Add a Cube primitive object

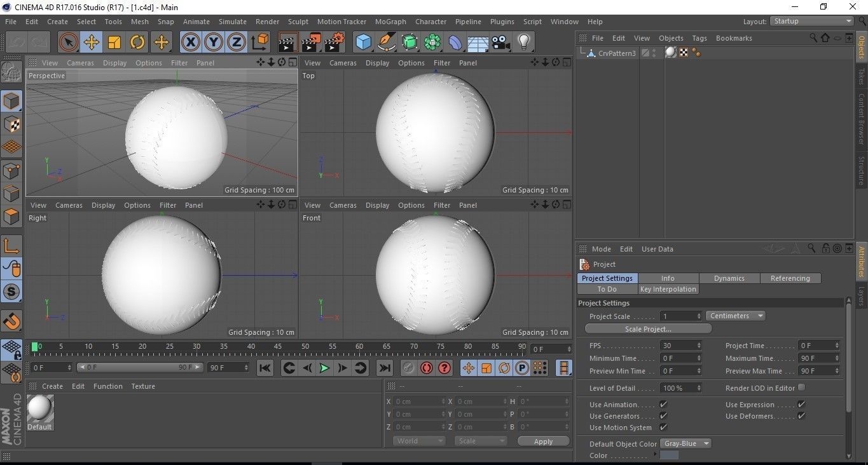363,43
